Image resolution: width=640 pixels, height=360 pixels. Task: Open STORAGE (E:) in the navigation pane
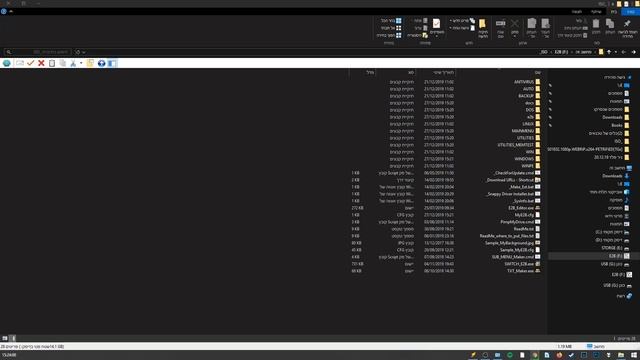pyautogui.click(x=616, y=248)
